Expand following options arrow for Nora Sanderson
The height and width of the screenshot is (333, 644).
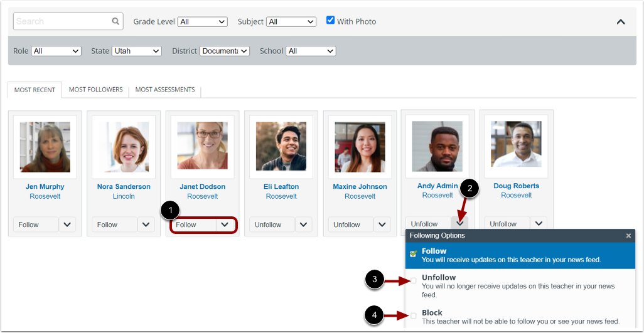coord(146,225)
